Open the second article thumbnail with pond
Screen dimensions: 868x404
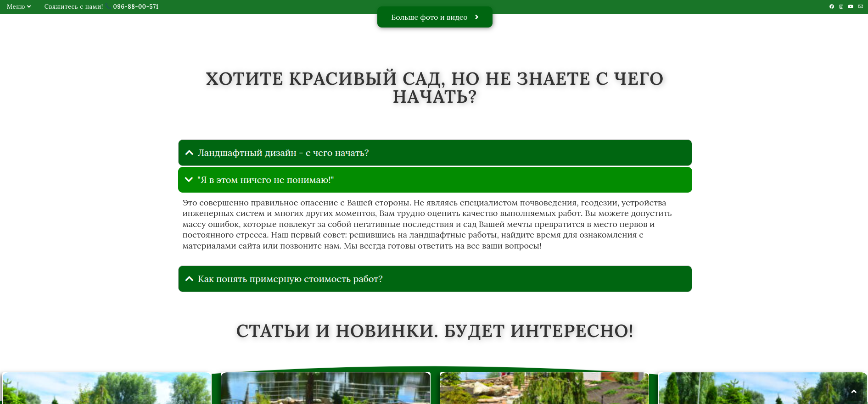tap(325, 388)
